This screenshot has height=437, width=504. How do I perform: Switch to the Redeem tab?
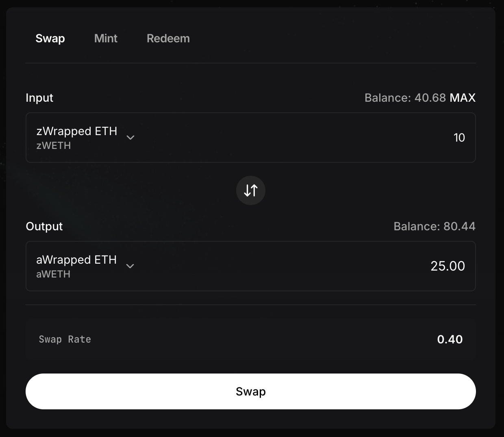(168, 38)
